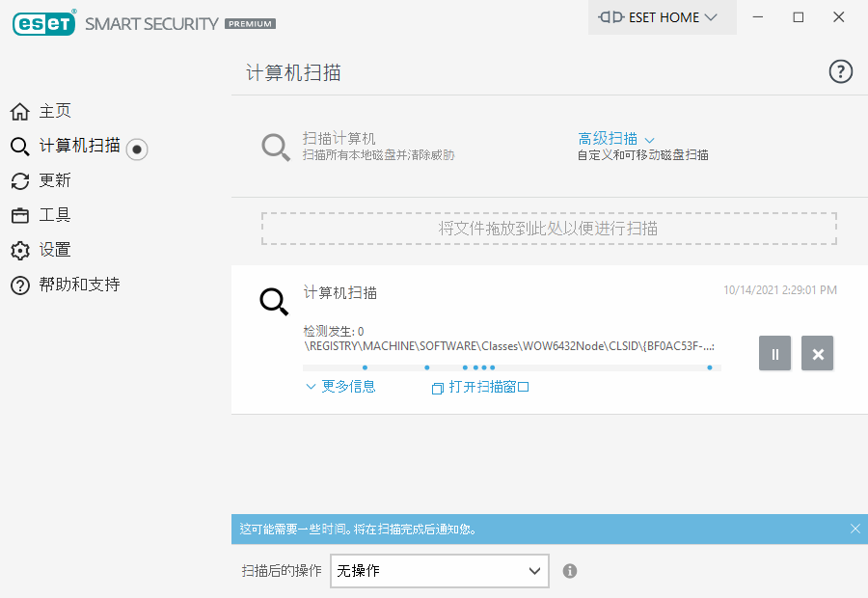Viewport: 868px width, 598px height.
Task: Click the home icon in sidebar
Action: point(20,111)
